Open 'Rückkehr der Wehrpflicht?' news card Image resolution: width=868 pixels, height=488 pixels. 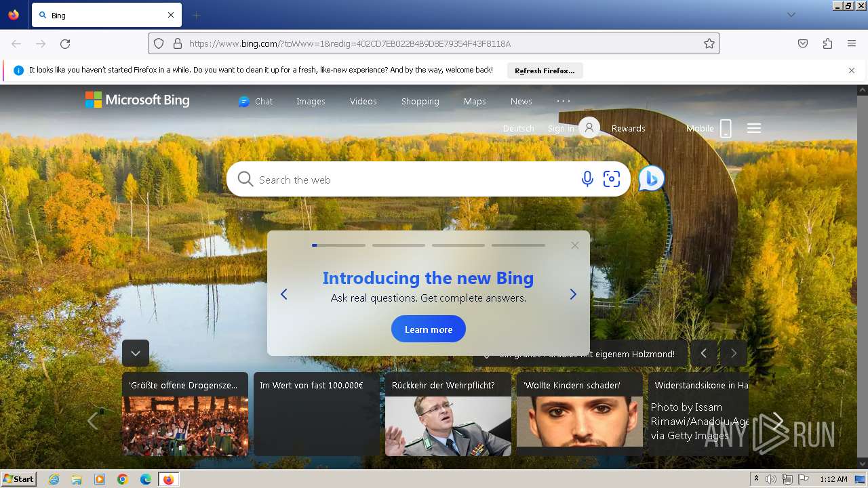coord(448,413)
